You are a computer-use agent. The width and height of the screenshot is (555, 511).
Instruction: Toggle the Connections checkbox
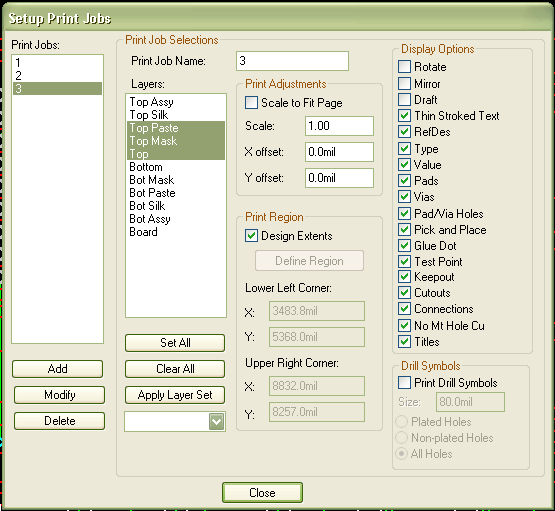coord(404,309)
